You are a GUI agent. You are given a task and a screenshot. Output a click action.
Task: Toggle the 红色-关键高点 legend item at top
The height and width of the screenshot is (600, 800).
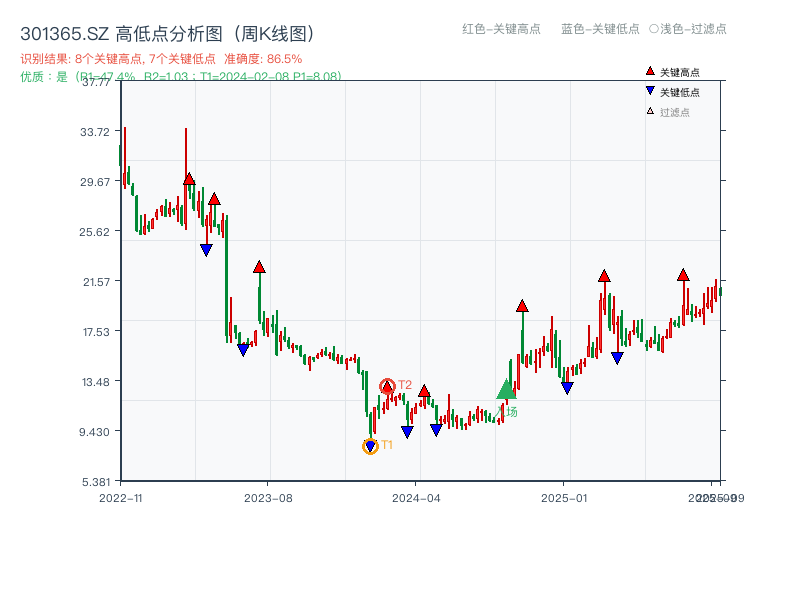click(500, 29)
